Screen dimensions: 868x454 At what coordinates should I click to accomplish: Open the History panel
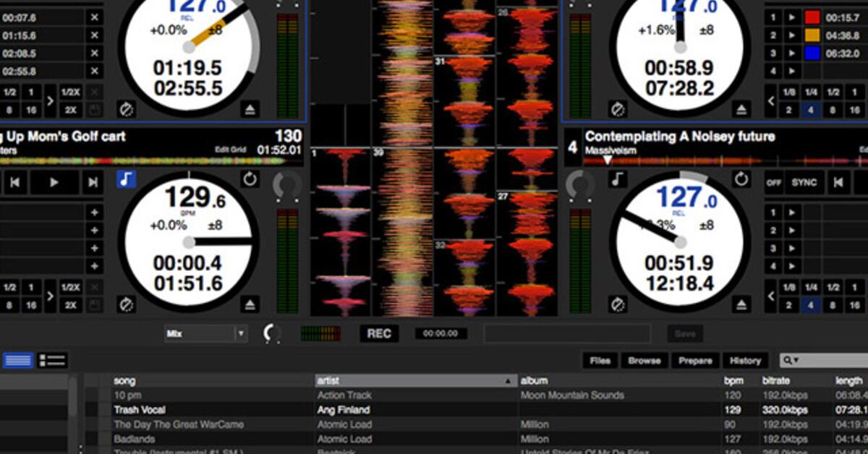point(745,360)
